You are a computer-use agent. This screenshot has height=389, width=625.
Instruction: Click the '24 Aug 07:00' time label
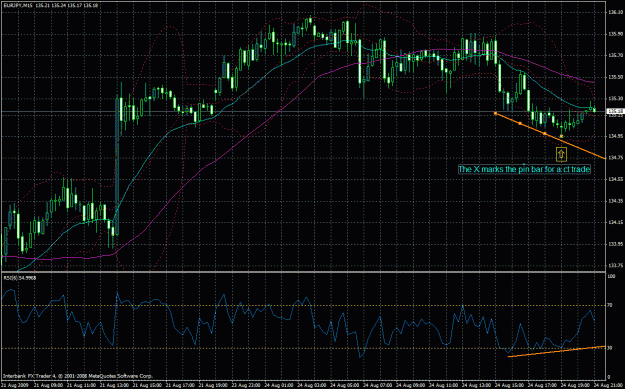point(377,385)
